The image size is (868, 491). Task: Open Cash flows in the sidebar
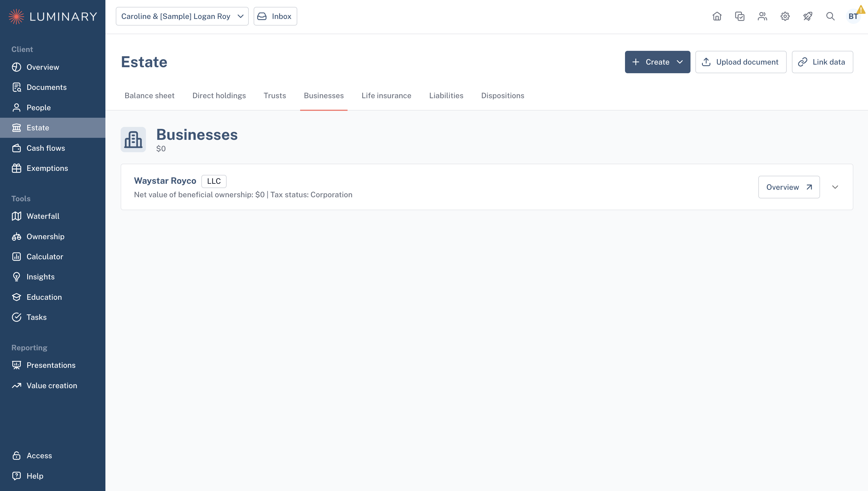click(x=53, y=148)
